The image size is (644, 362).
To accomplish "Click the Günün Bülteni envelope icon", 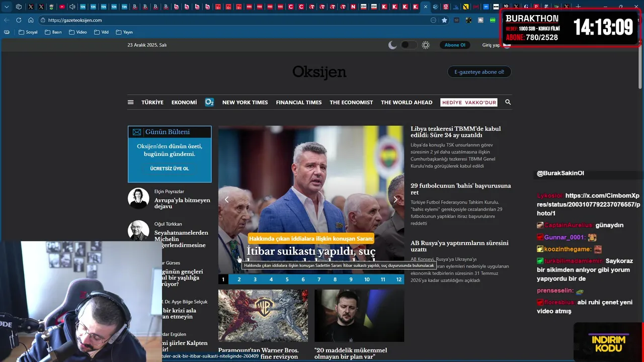I will pyautogui.click(x=137, y=132).
